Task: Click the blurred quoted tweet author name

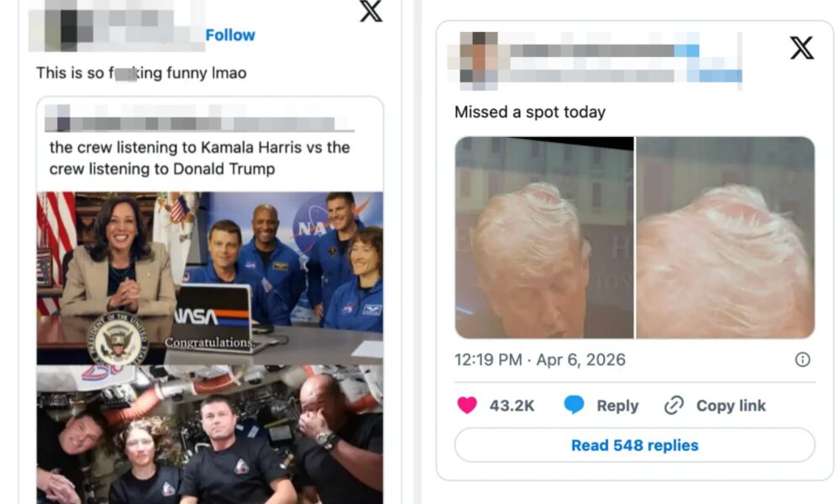Action: pos(199,118)
